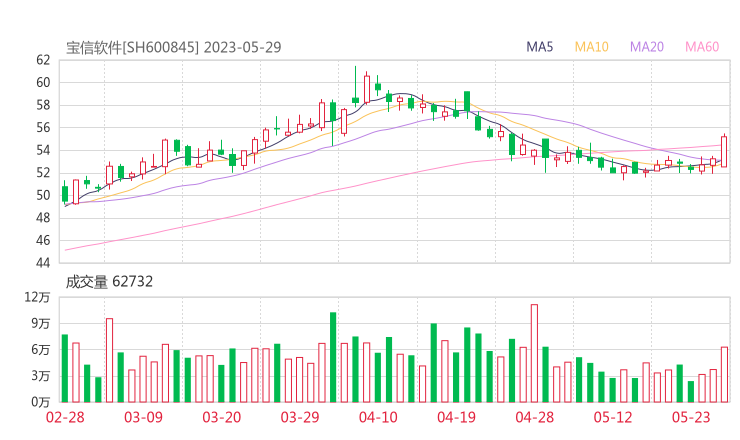Click the 04-10 date axis label
740x440 pixels.
pyautogui.click(x=378, y=417)
